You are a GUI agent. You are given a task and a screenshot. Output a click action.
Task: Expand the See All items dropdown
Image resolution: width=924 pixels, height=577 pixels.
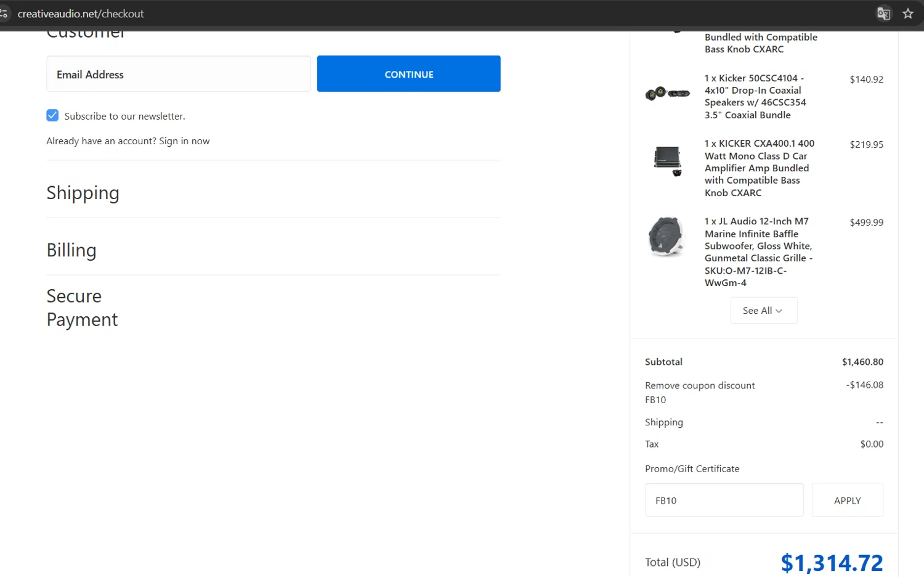pyautogui.click(x=763, y=311)
